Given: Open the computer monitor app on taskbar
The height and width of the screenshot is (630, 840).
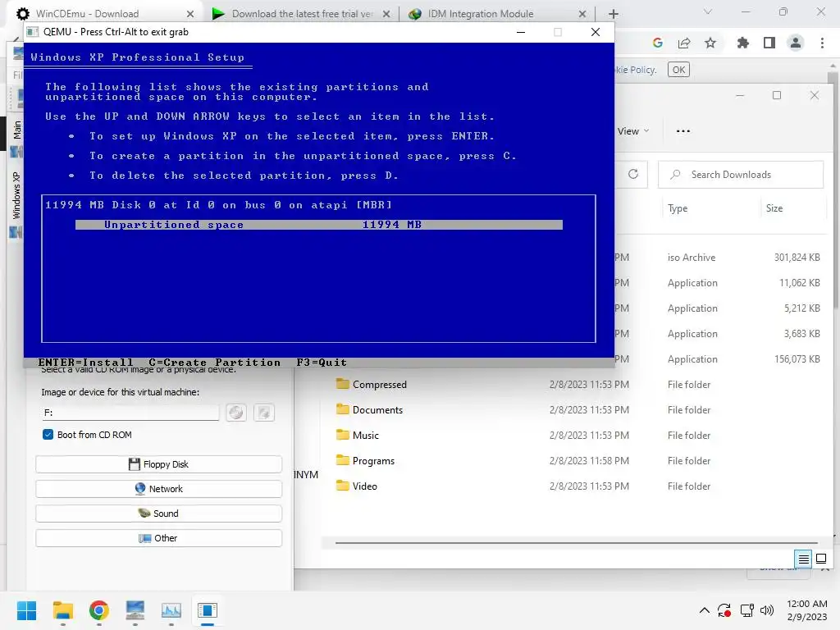Looking at the screenshot, I should pyautogui.click(x=135, y=610).
